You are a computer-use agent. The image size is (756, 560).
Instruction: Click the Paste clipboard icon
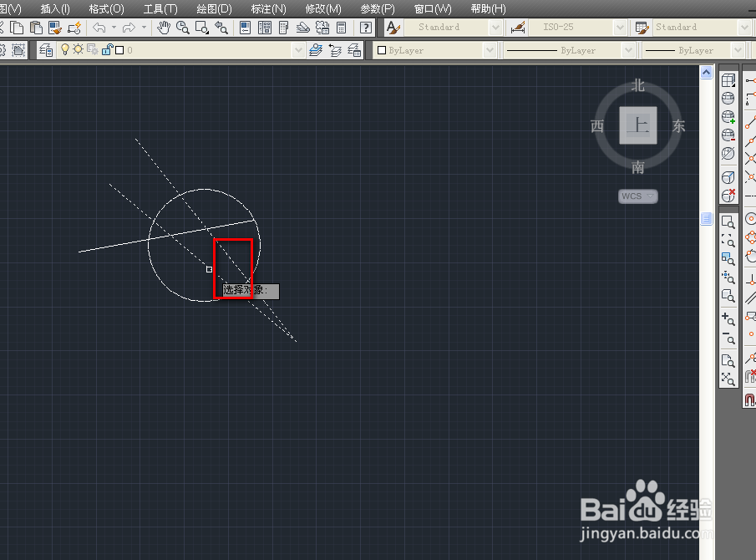36,28
